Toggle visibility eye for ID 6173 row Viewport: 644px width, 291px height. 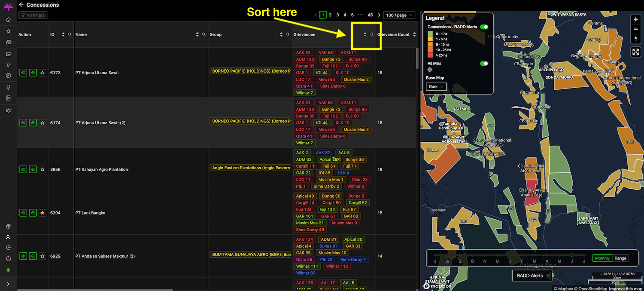tap(23, 73)
